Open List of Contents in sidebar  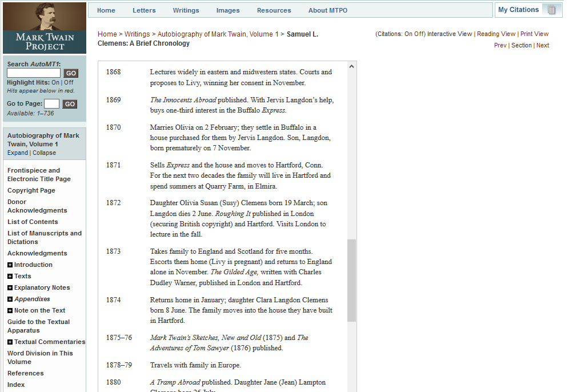coord(33,222)
